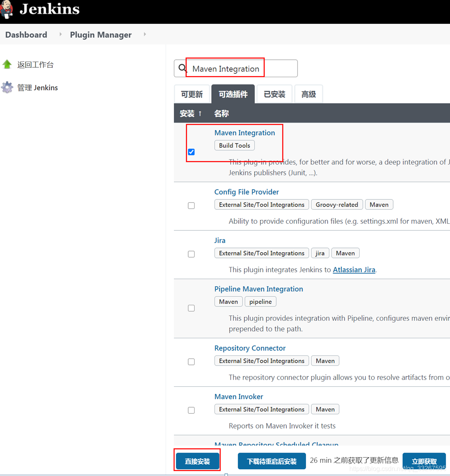This screenshot has width=450, height=476.
Task: Tick the Jira plugin checkbox
Action: [191, 254]
